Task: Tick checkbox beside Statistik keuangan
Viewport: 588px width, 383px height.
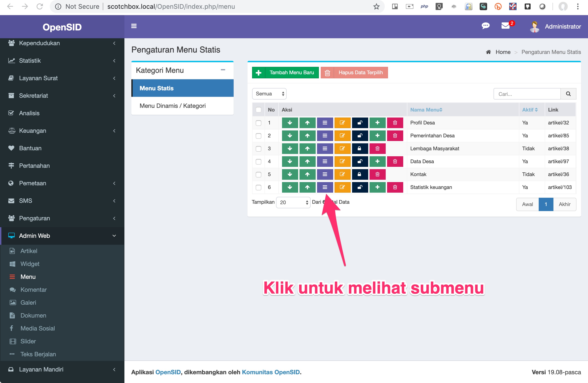Action: click(x=259, y=187)
